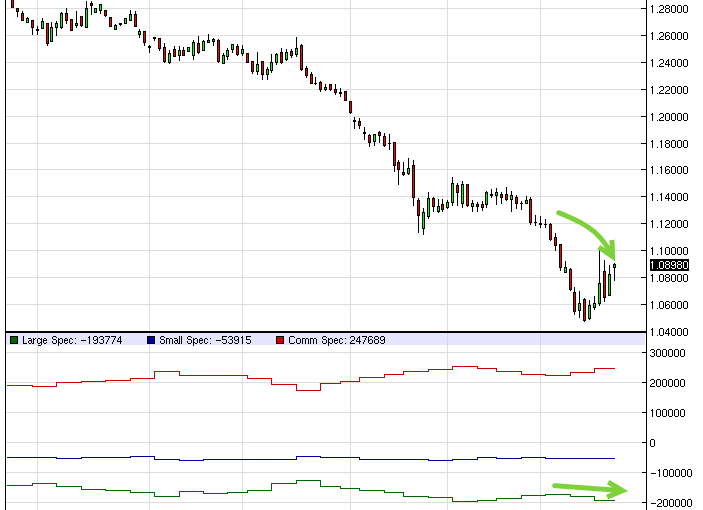703x510 pixels.
Task: Click the 1.20000 price axis label
Action: [x=669, y=117]
